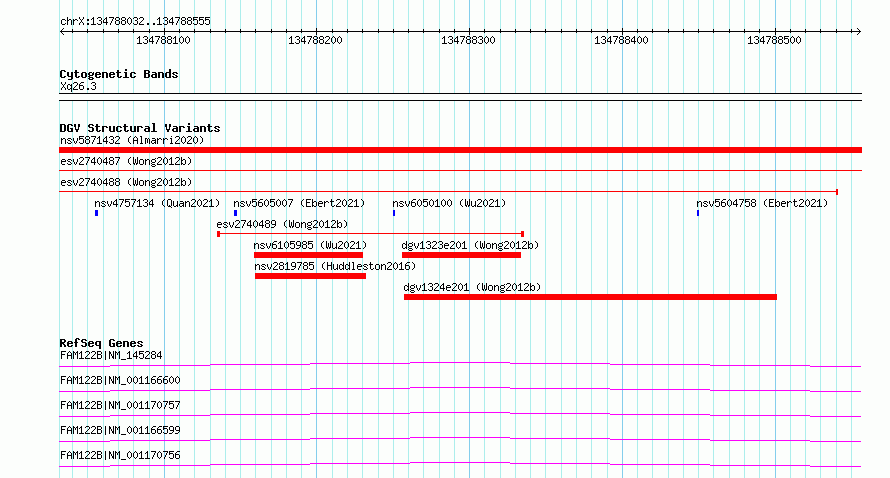Click ruler position 134788100
The image size is (890, 478).
163,40
